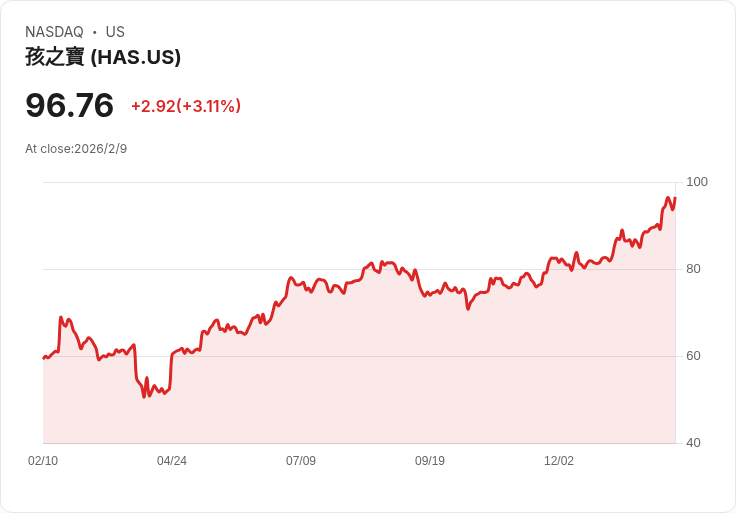Click the dot separator between NASDAQ and US
The image size is (736, 513).
(95, 32)
